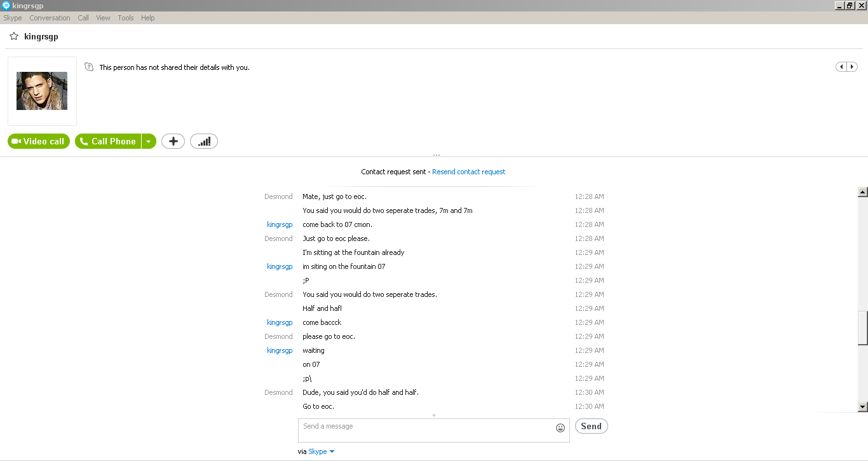Click message 'Dude, you said you'd do half and half.'
Screen dimensions: 868x461
(x=360, y=392)
